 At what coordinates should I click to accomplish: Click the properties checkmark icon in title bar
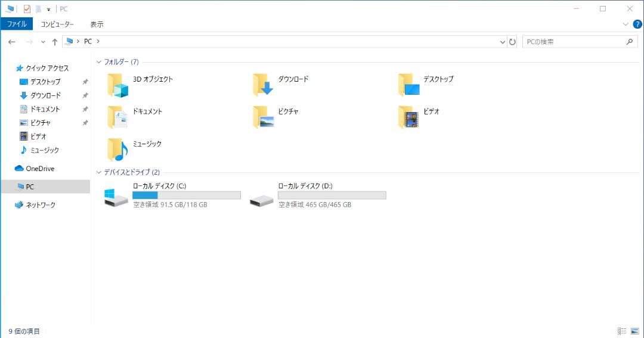click(x=27, y=8)
